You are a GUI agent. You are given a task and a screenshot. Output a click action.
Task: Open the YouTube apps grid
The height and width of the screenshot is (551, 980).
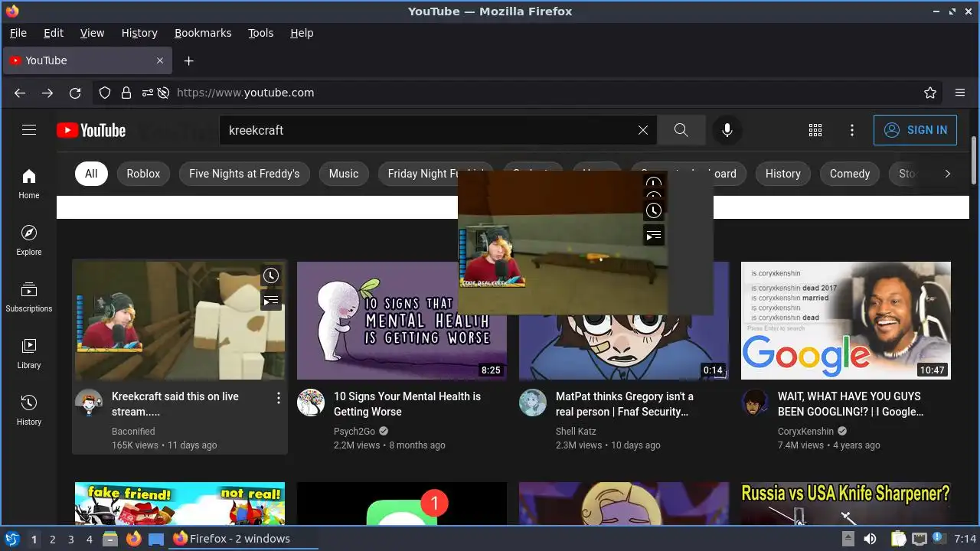pos(815,130)
